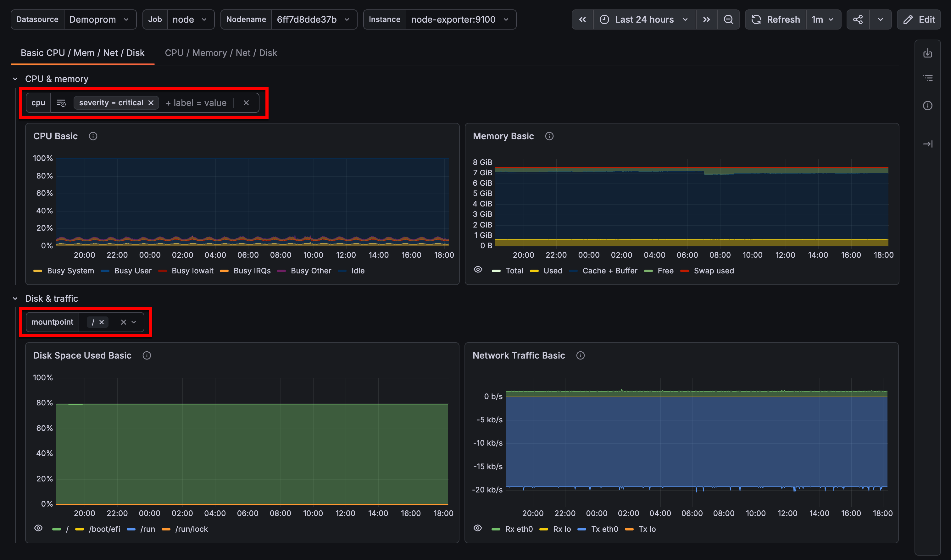Click the Disk Space Used Basic info icon
The width and height of the screenshot is (951, 560).
coord(147,355)
